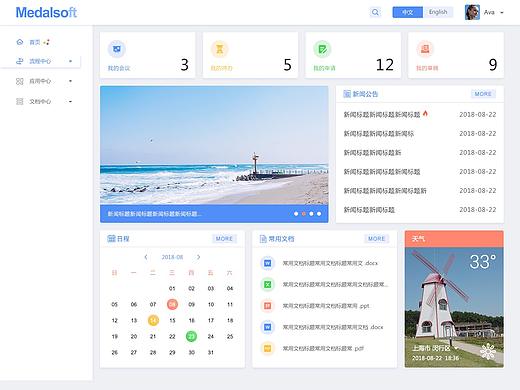520x390 pixels.
Task: Click the beach lighthouse carousel image
Action: tap(214, 145)
